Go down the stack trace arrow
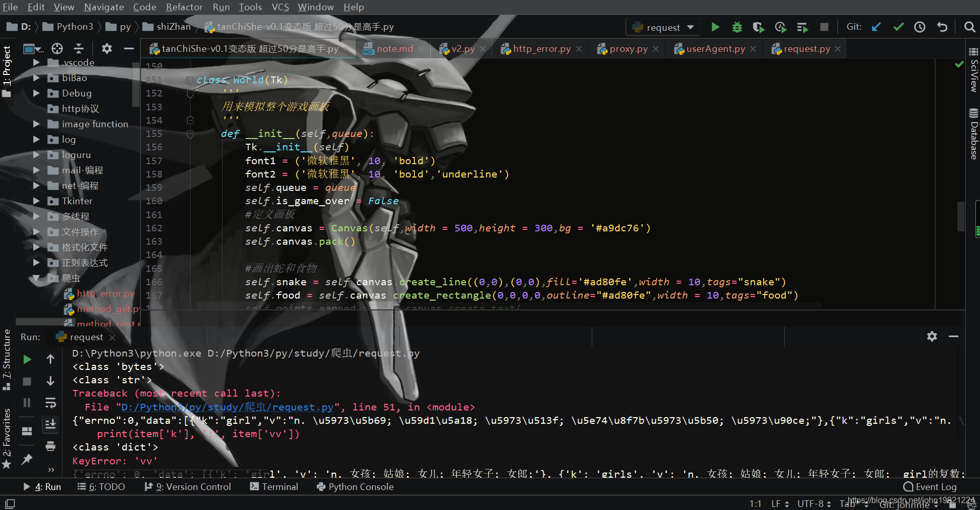Image resolution: width=980 pixels, height=510 pixels. pyautogui.click(x=50, y=381)
